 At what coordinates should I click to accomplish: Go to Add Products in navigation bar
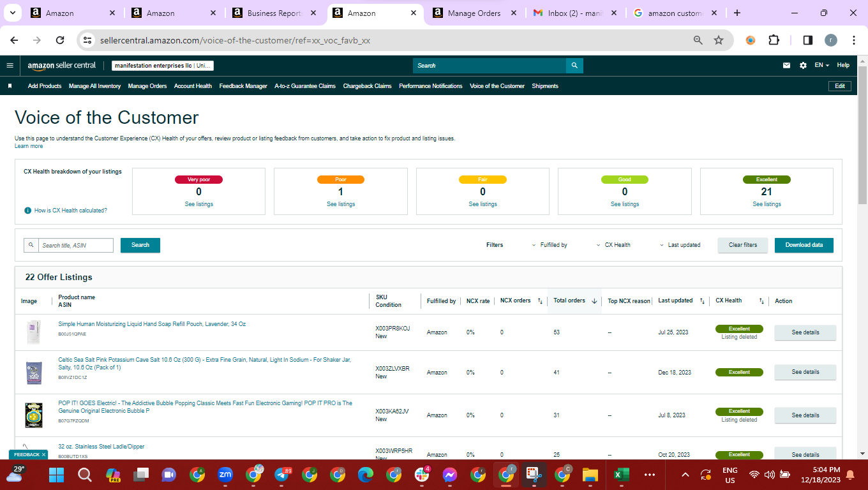coord(45,86)
